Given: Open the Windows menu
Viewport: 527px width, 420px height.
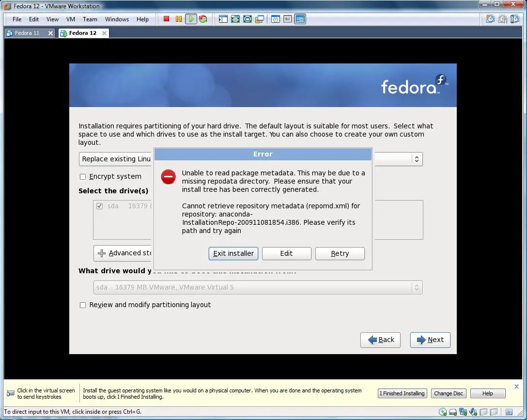Looking at the screenshot, I should [117, 19].
